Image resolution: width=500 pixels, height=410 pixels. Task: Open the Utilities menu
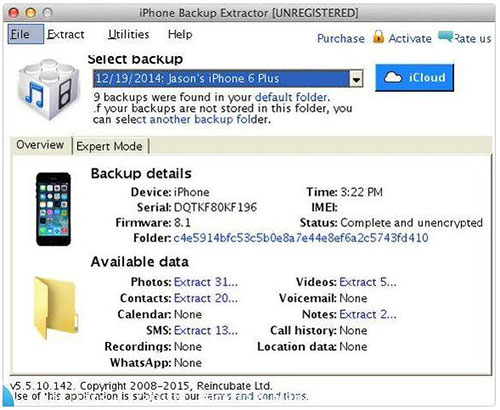pyautogui.click(x=128, y=34)
